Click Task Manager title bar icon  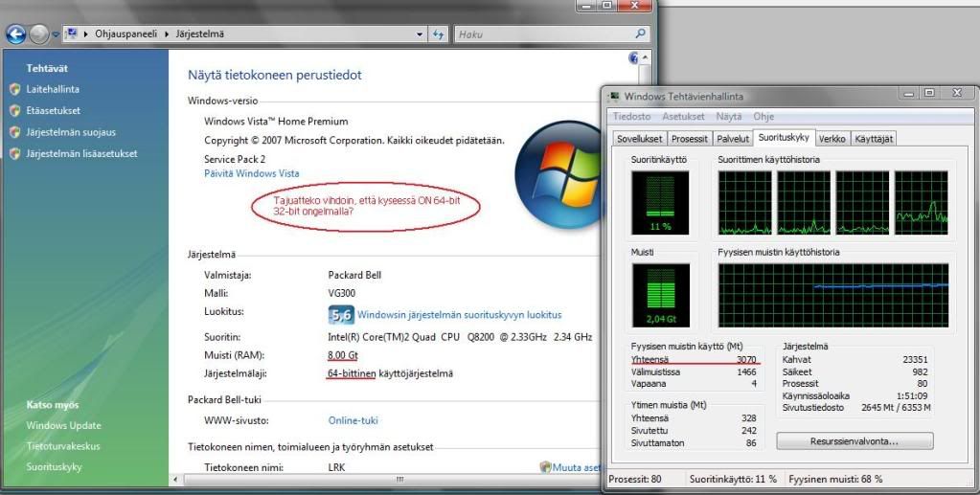614,97
